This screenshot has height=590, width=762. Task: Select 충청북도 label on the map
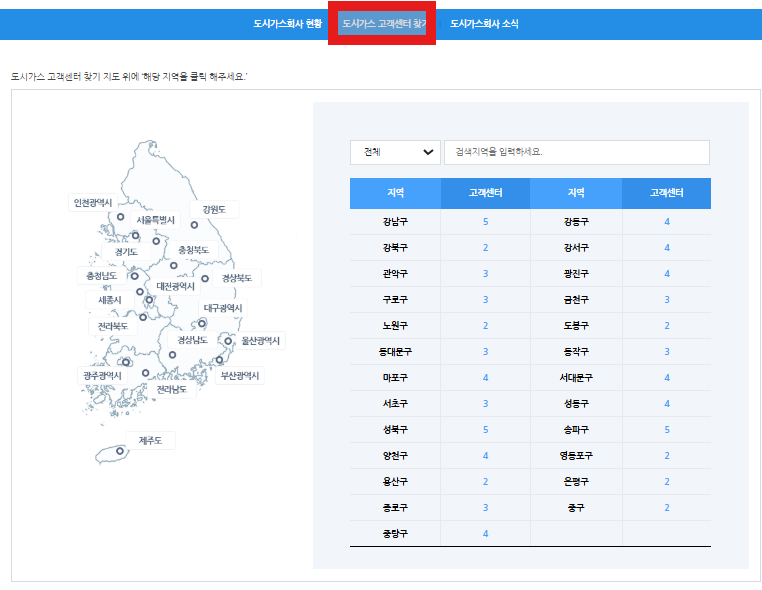click(193, 250)
